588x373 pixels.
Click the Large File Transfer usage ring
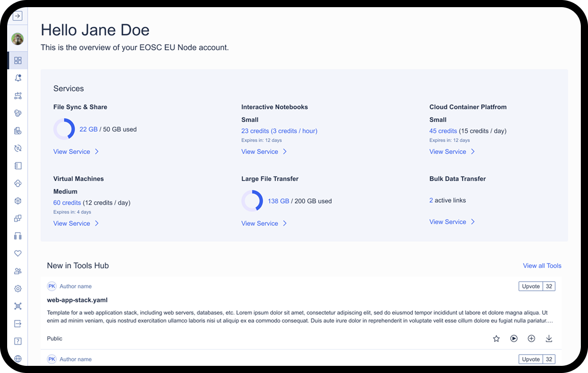(x=252, y=201)
